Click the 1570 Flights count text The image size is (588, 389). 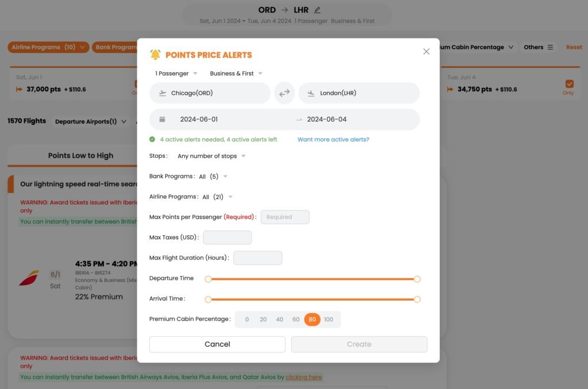pyautogui.click(x=26, y=120)
